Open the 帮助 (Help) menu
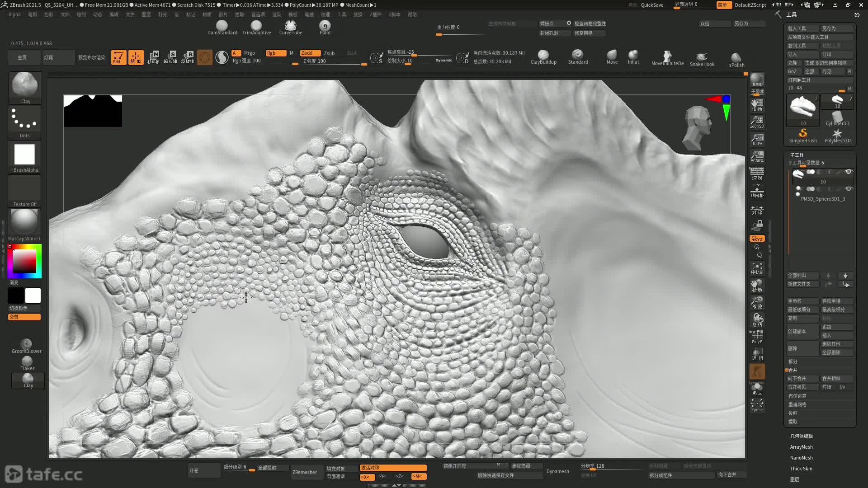This screenshot has height=488, width=868. [x=412, y=14]
